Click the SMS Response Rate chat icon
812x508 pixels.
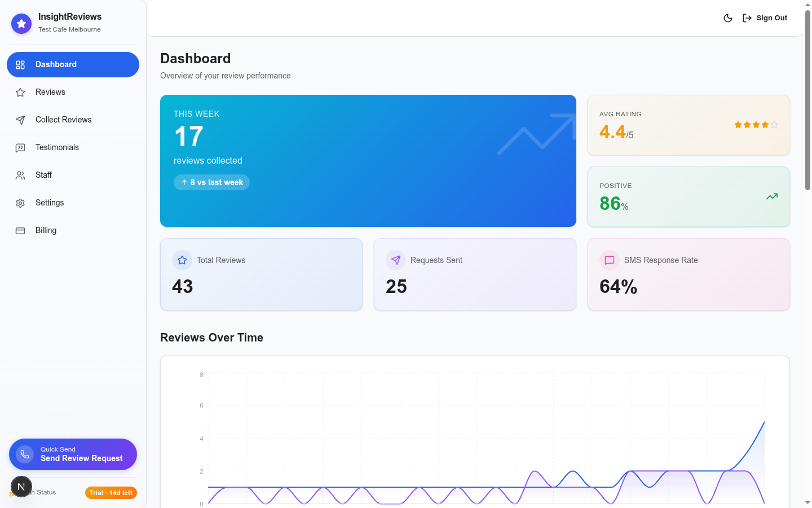pyautogui.click(x=610, y=260)
